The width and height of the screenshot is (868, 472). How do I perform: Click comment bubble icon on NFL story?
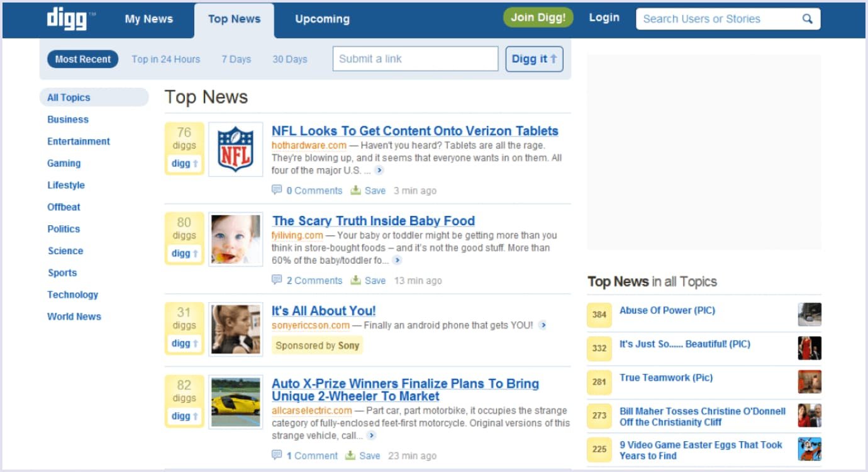[277, 190]
